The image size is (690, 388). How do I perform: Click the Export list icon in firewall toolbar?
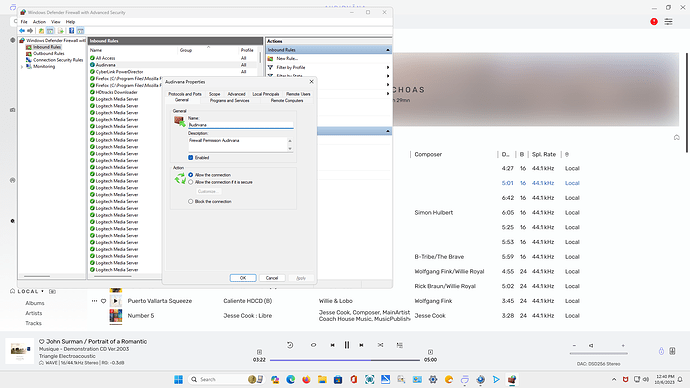click(61, 31)
